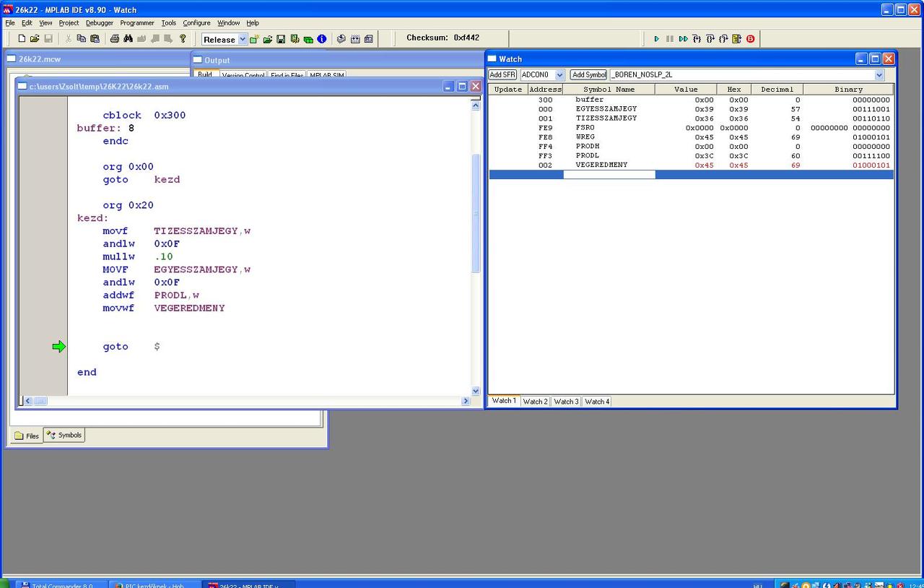Run the simulation with the Run icon
This screenshot has height=588, width=924.
click(x=656, y=39)
